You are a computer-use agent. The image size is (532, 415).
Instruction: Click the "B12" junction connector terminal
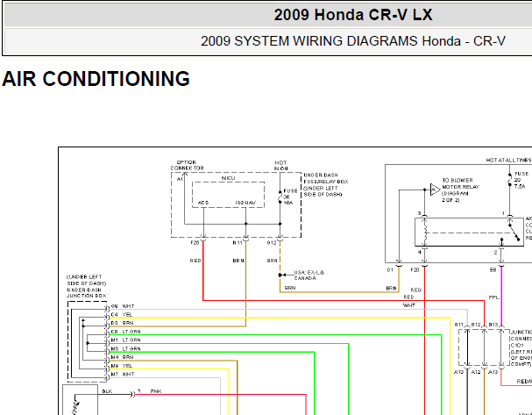476,325
